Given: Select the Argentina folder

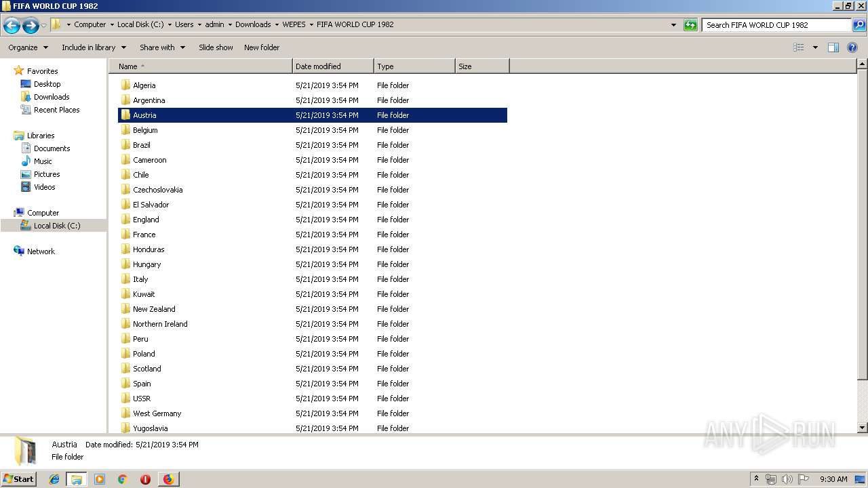Looking at the screenshot, I should [x=313, y=100].
